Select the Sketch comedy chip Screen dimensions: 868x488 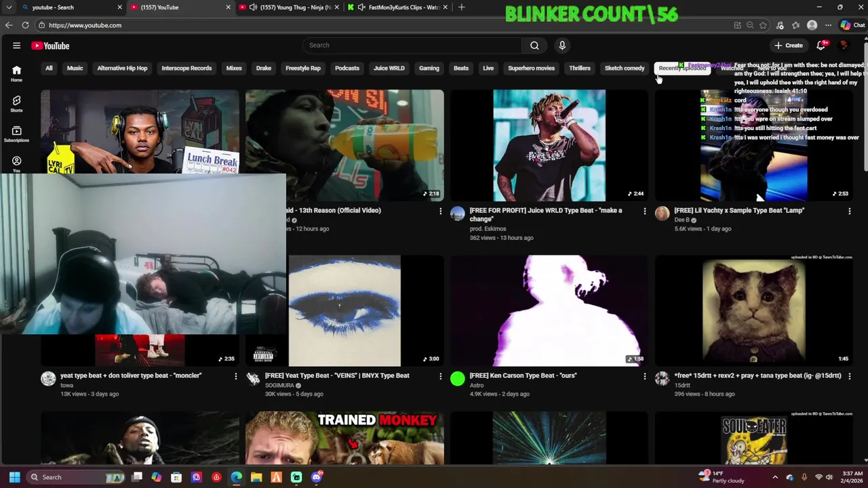(x=625, y=68)
